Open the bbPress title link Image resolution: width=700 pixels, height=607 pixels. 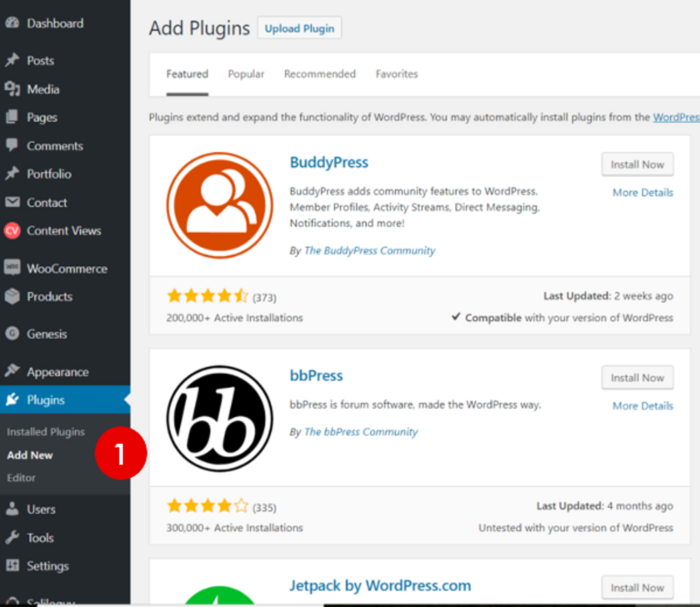(316, 376)
